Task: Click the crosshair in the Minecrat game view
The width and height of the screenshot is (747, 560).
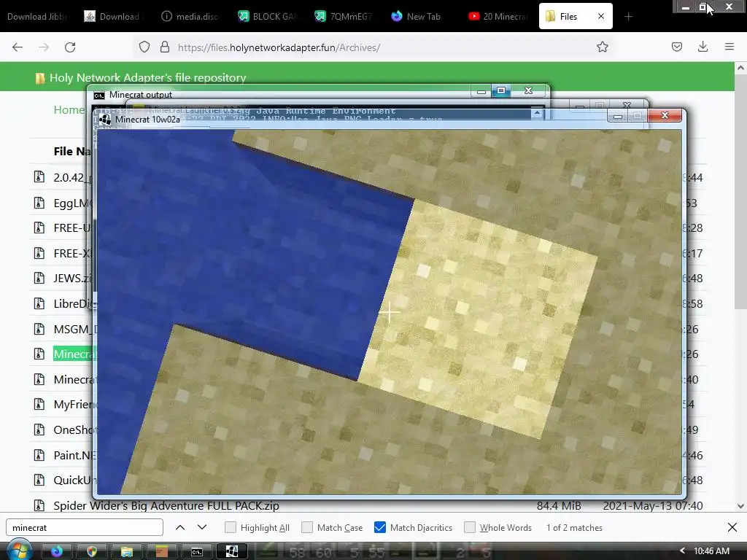Action: [390, 312]
